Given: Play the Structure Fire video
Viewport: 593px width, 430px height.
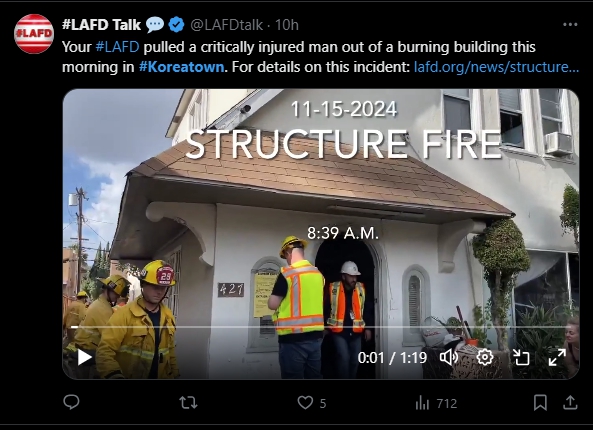Looking at the screenshot, I should tap(85, 357).
